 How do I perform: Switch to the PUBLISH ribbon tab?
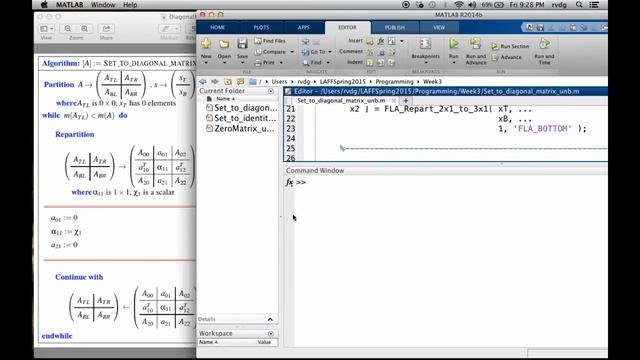[x=395, y=27]
